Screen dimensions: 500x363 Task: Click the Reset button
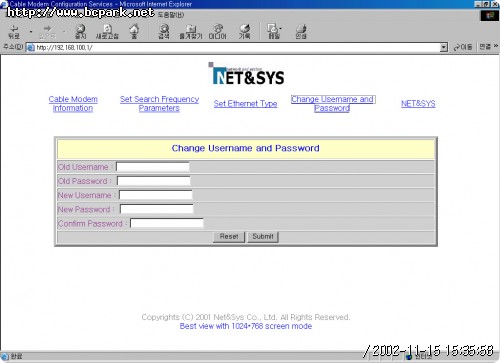coord(229,237)
